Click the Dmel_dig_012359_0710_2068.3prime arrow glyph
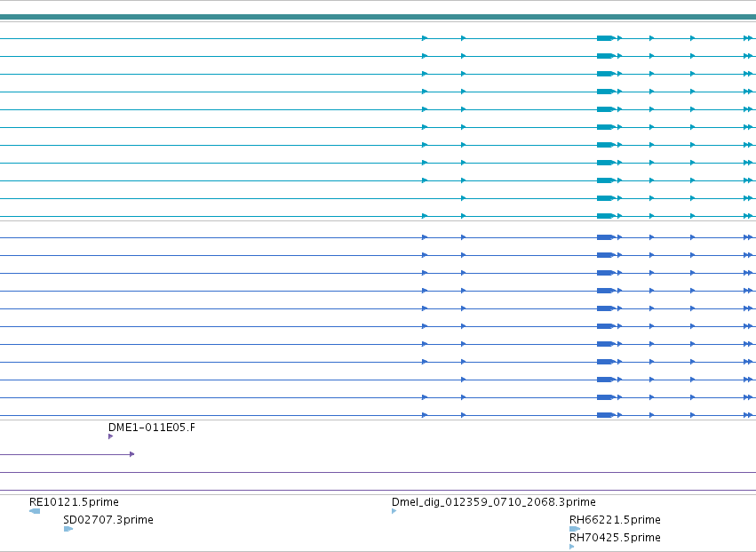The width and height of the screenshot is (756, 552). pyautogui.click(x=394, y=511)
